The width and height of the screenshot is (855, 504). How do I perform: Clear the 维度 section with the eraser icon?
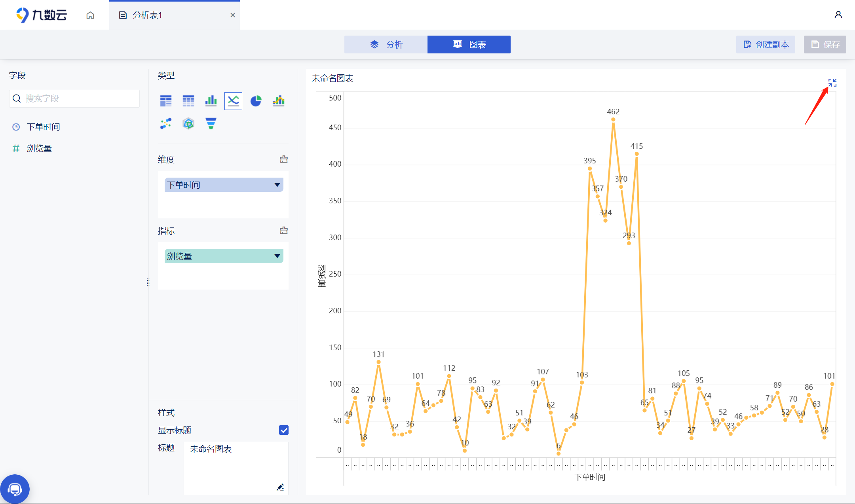pyautogui.click(x=284, y=159)
